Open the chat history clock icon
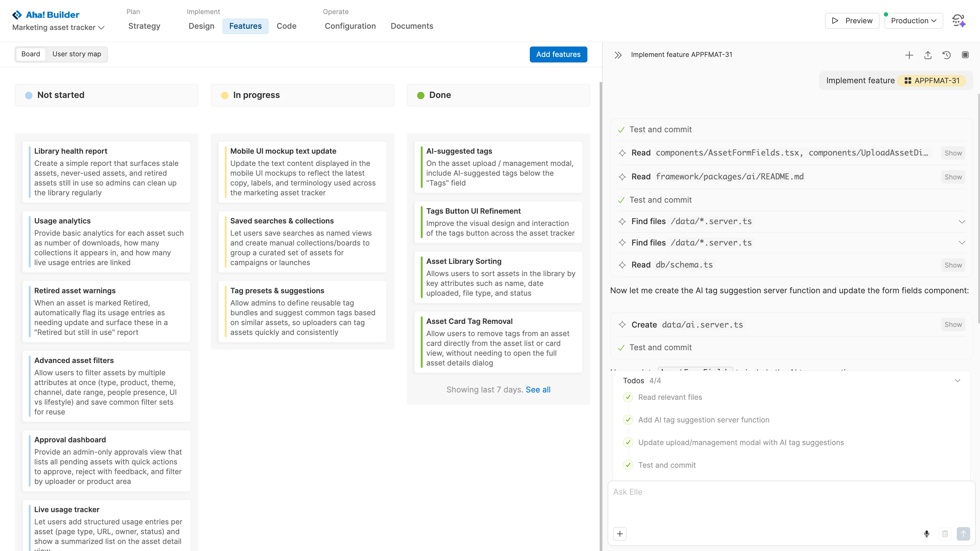 click(946, 55)
